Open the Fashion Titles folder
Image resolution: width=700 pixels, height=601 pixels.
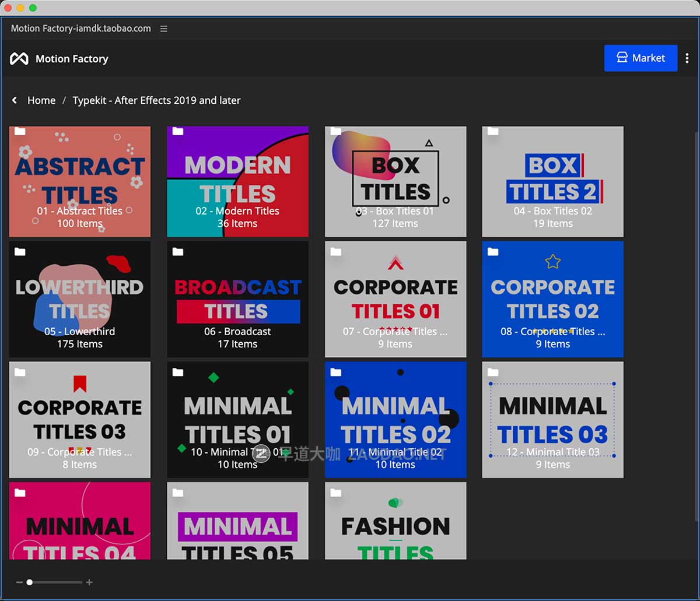pyautogui.click(x=395, y=521)
